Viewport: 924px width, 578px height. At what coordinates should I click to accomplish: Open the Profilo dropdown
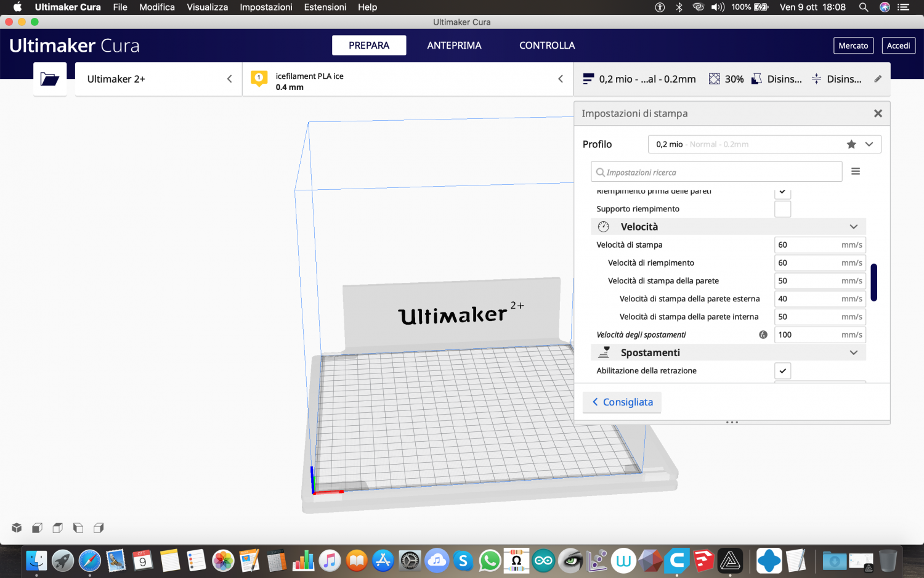coord(869,144)
